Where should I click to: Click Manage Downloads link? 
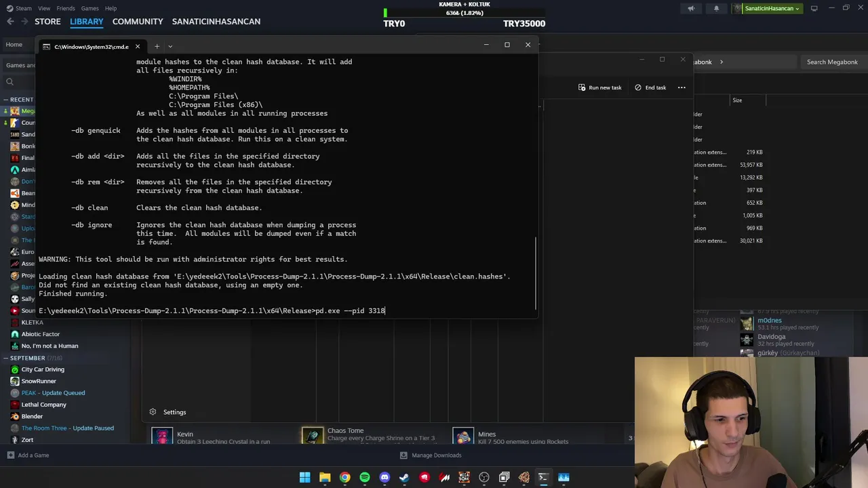pos(436,455)
